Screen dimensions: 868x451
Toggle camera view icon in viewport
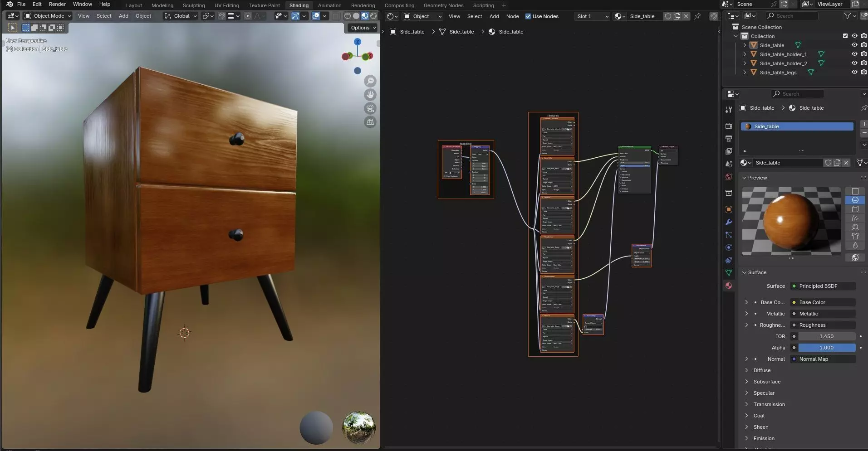tap(370, 108)
